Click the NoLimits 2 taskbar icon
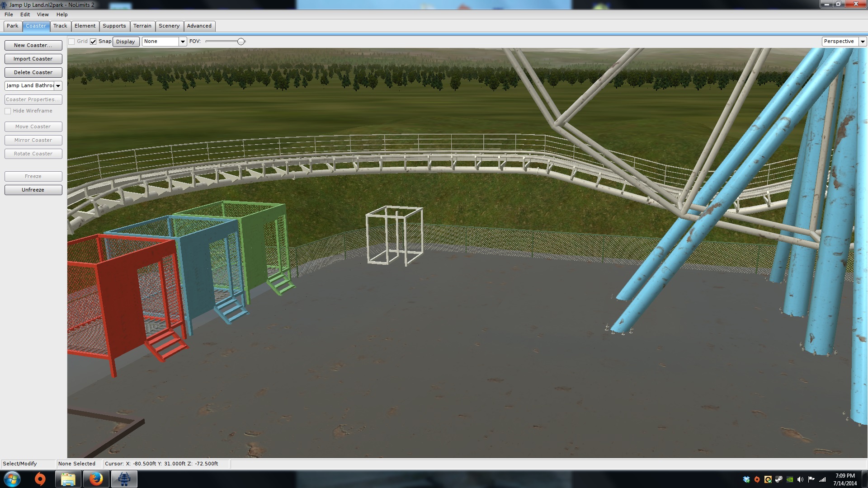 coord(124,479)
